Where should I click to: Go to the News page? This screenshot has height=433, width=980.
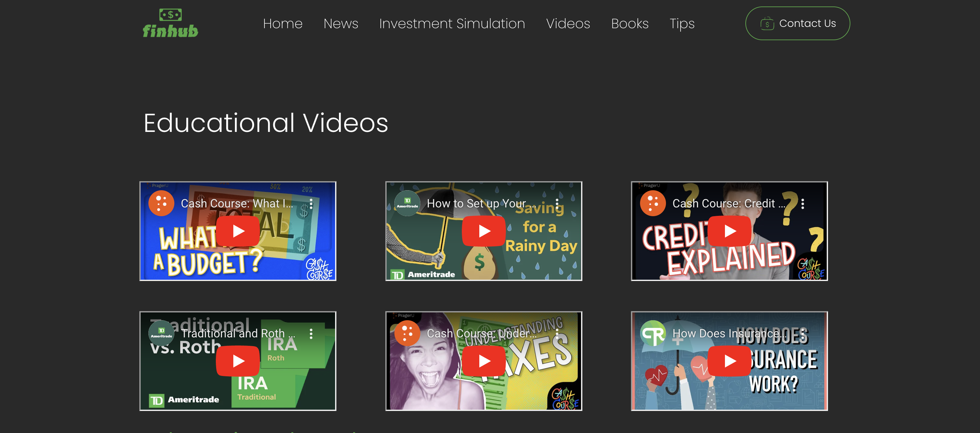click(x=341, y=24)
